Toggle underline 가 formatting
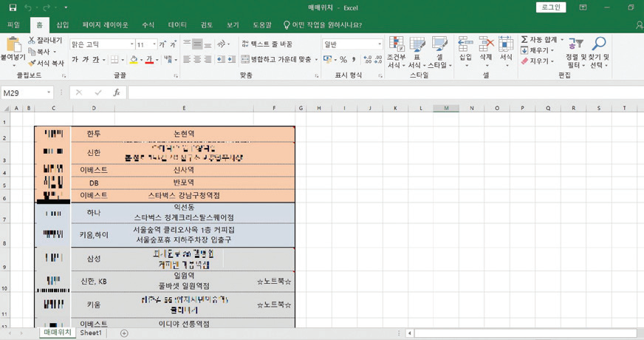The height and width of the screenshot is (340, 644). tap(96, 60)
